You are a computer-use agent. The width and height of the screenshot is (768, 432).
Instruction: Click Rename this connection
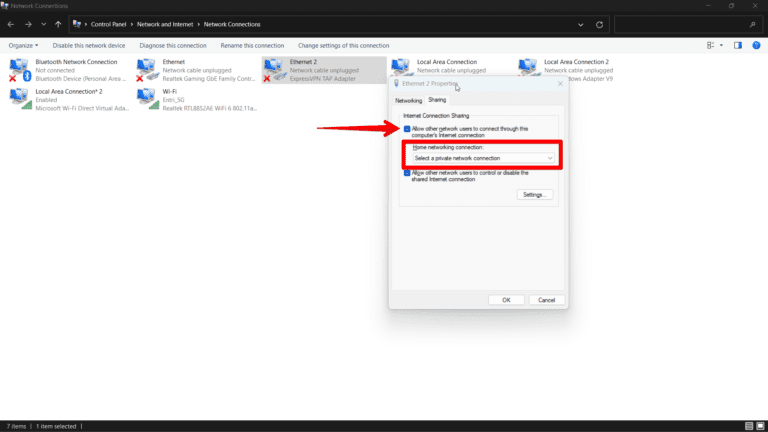click(252, 46)
